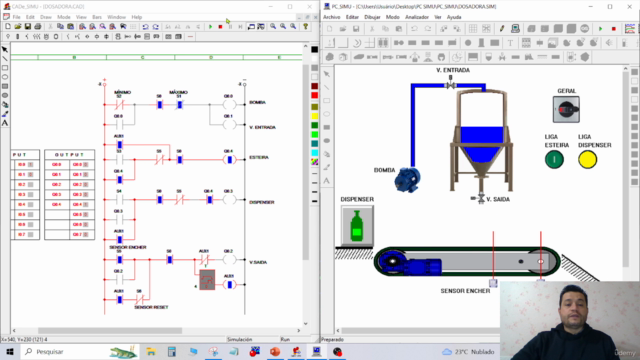Image resolution: width=640 pixels, height=360 pixels.
Task: Open the File menu in CADe_SIMU
Action: pos(16,17)
